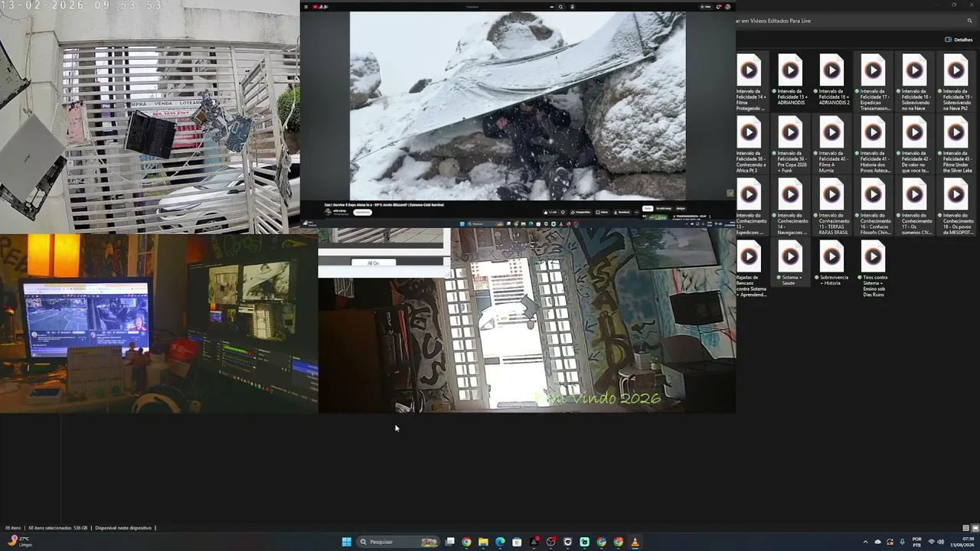The width and height of the screenshot is (980, 551).
Task: Select Intervalo da Felicidade 17 - Expedicao file
Action: click(x=873, y=82)
